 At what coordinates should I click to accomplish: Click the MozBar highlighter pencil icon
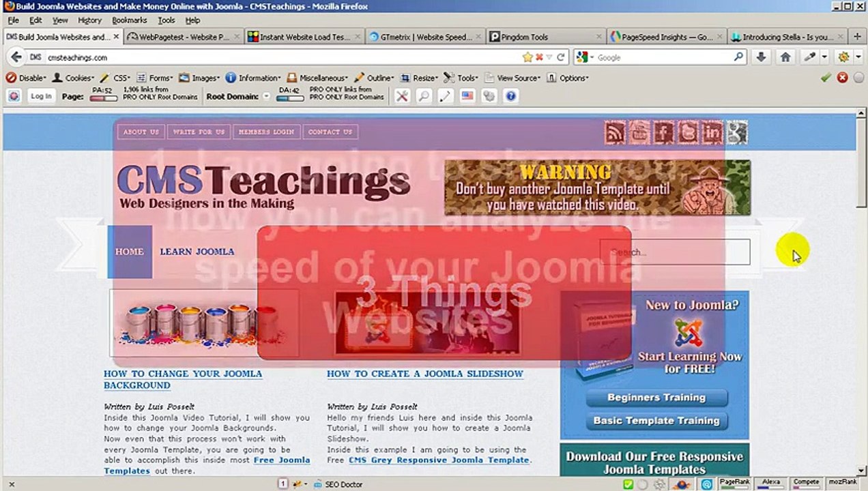tap(446, 96)
